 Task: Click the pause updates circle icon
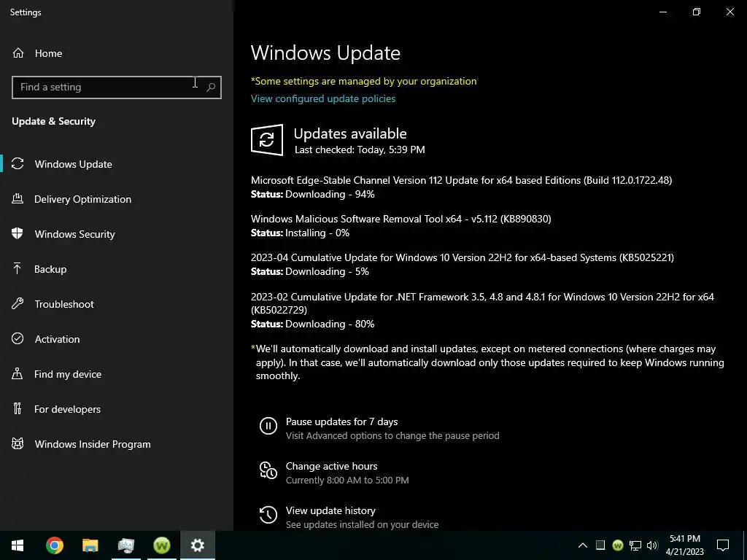pyautogui.click(x=268, y=426)
